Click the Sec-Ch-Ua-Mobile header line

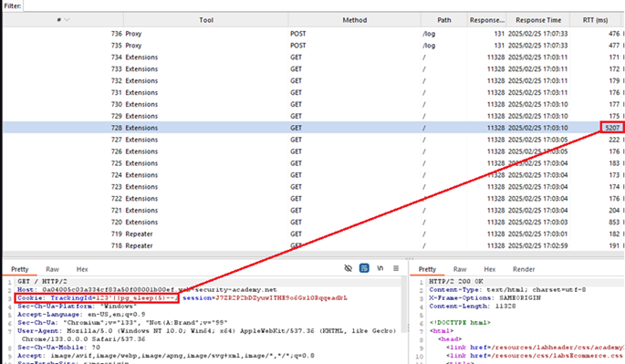click(x=58, y=348)
